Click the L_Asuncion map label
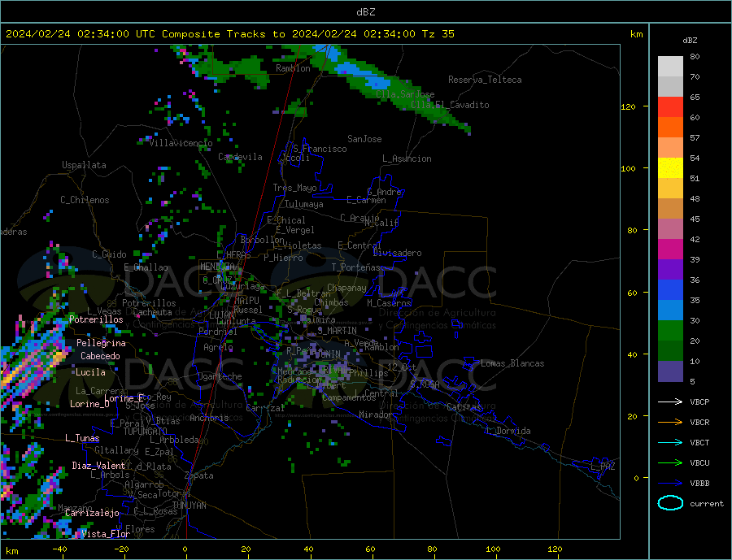 [x=407, y=158]
